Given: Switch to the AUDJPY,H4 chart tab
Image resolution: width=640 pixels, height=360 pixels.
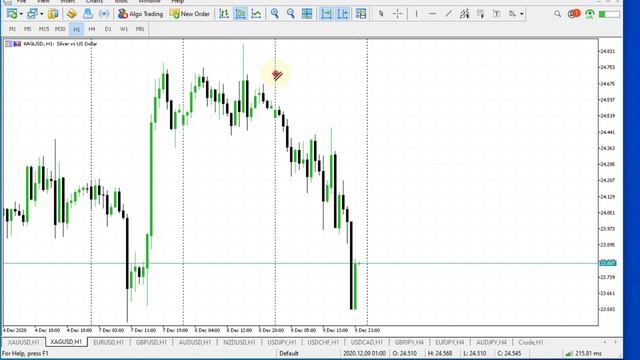Looking at the screenshot, I should tap(491, 342).
